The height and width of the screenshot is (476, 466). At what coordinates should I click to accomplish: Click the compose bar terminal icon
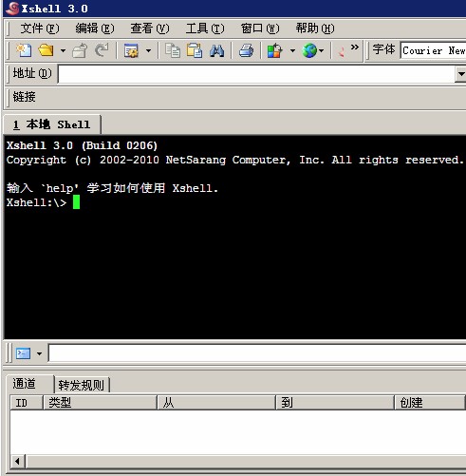(24, 353)
